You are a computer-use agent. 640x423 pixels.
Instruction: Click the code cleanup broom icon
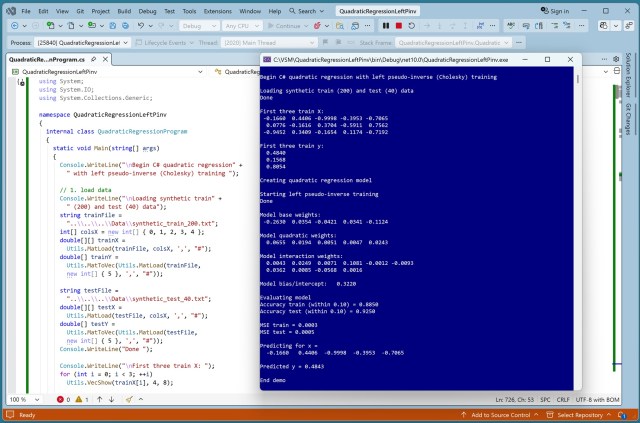(x=129, y=399)
